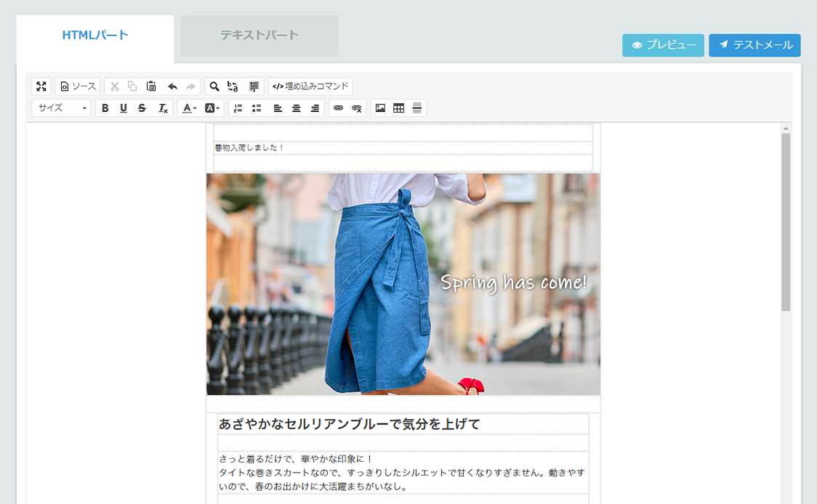The image size is (817, 504).
Task: Select the HTMLパート tab
Action: click(x=95, y=36)
